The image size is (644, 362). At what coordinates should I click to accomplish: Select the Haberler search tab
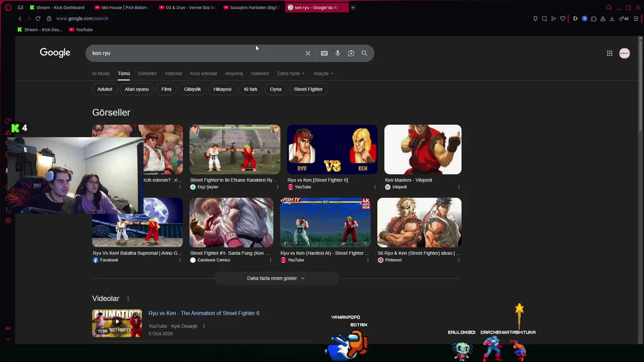[x=260, y=73]
